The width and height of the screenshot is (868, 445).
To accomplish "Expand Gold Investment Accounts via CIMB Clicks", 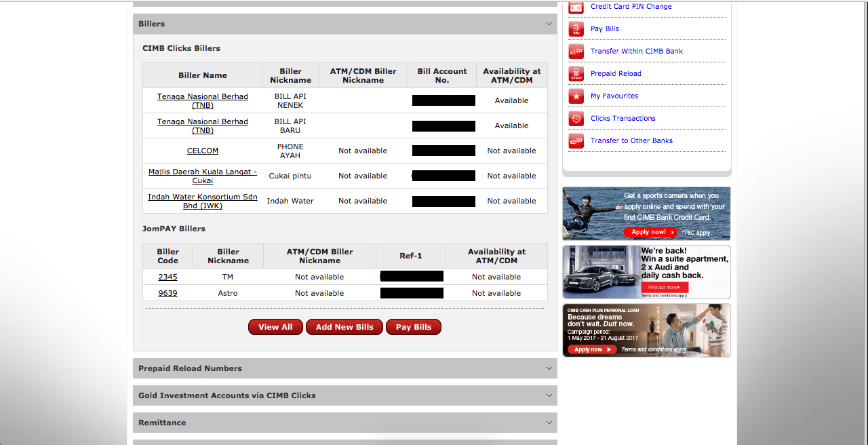I will [344, 395].
